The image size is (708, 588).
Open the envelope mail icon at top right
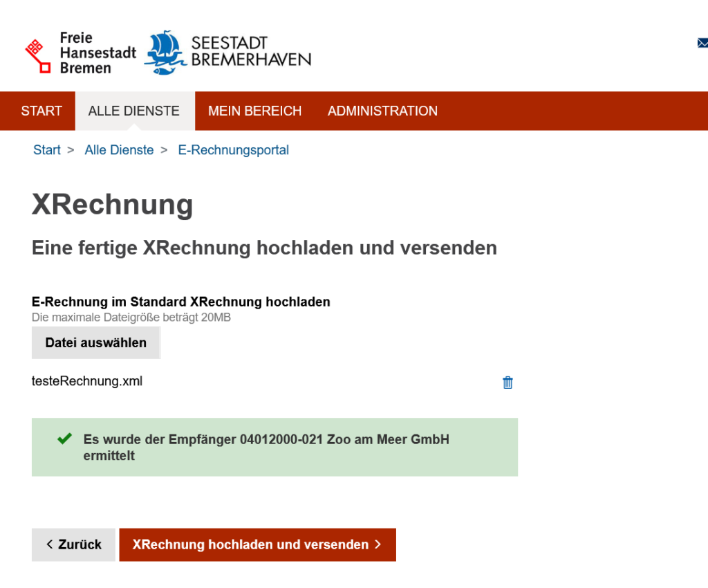click(x=702, y=43)
